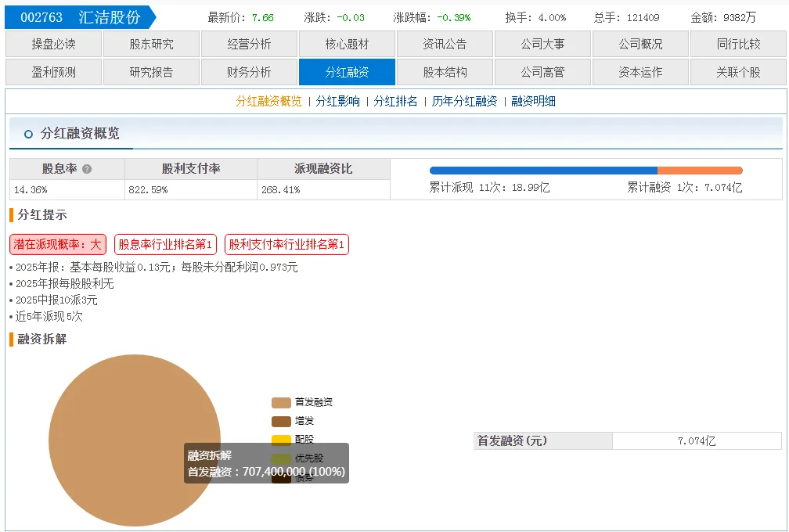The width and height of the screenshot is (789, 532).
Task: Toggle the 首发融资 legend swatch
Action: [x=281, y=402]
